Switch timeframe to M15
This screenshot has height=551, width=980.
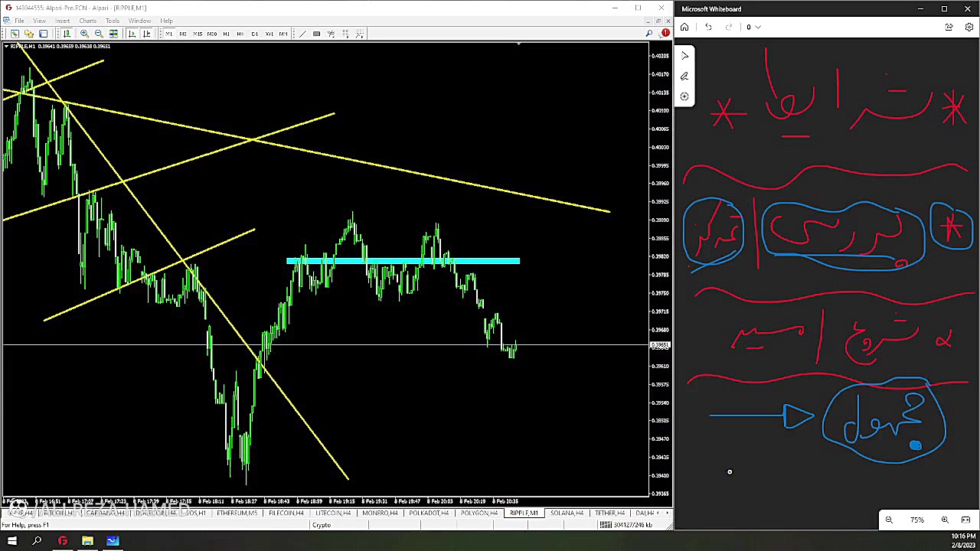pyautogui.click(x=198, y=34)
